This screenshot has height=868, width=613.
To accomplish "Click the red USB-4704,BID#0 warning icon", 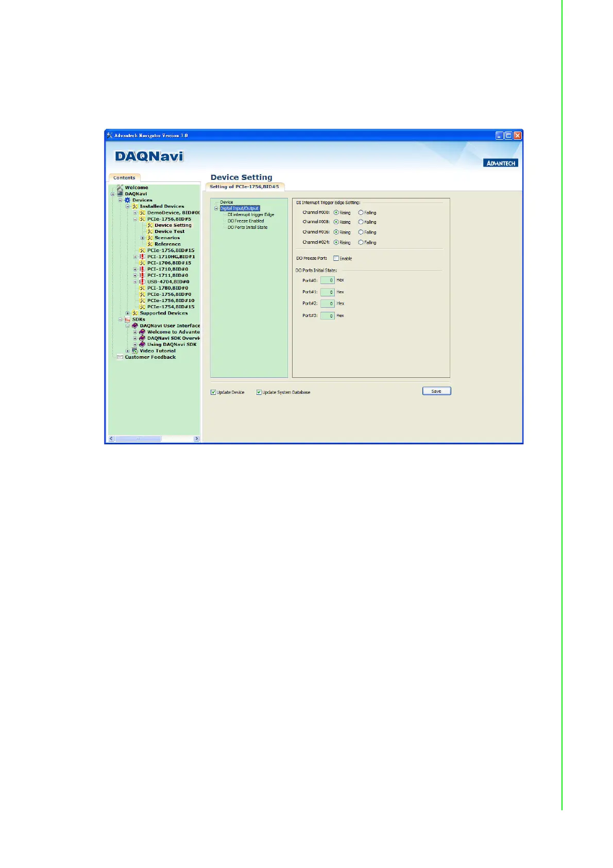I will point(142,281).
